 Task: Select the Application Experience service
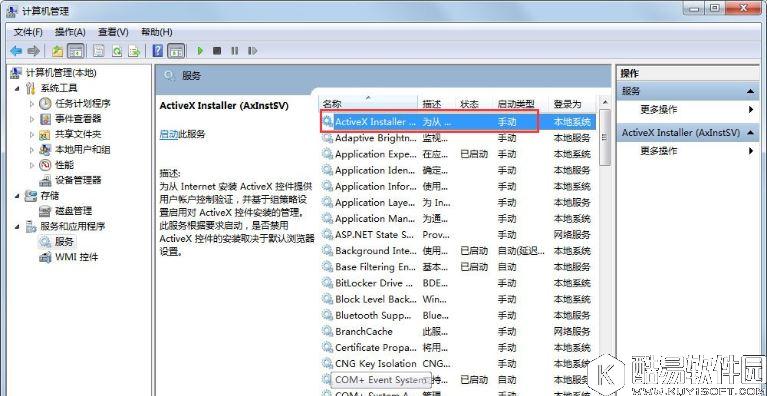(x=458, y=154)
